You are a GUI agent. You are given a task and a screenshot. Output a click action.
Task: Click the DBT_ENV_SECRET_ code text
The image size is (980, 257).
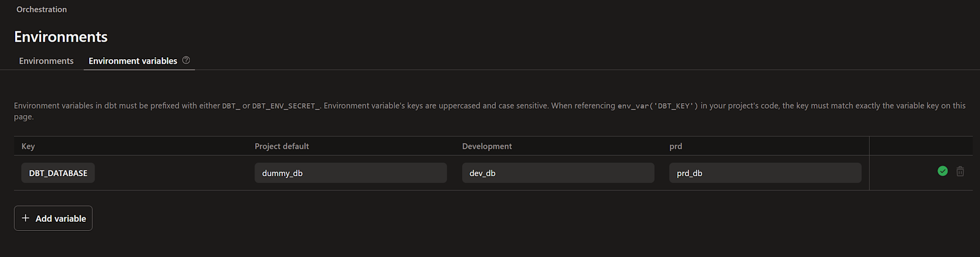point(286,106)
